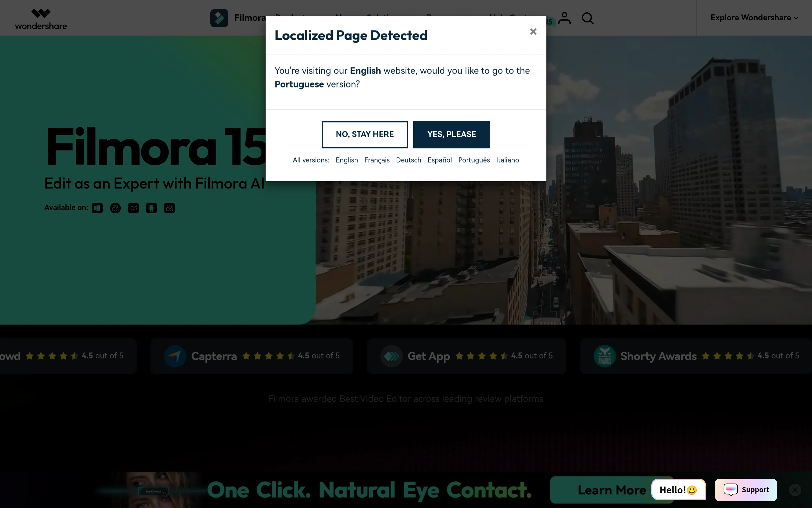Click the Windows platform icon

pyautogui.click(x=97, y=208)
